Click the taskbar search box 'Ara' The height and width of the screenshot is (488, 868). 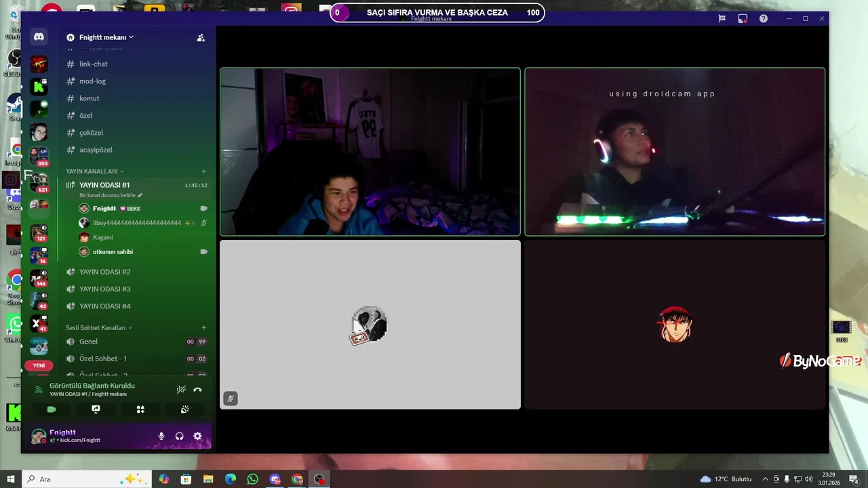coord(87,479)
